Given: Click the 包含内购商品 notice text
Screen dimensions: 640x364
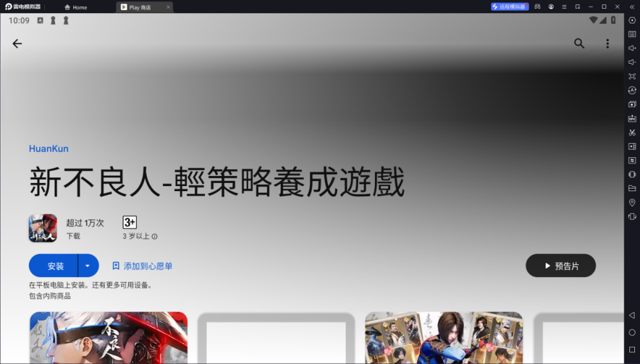Looking at the screenshot, I should click(x=50, y=296).
